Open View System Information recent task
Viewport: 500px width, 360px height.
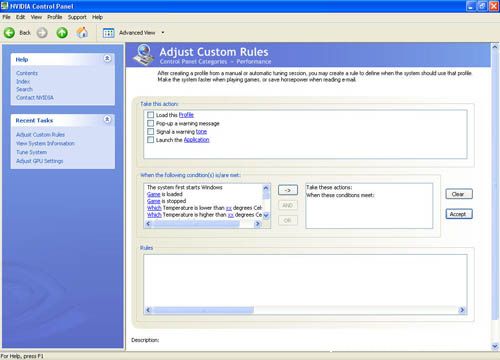45,143
